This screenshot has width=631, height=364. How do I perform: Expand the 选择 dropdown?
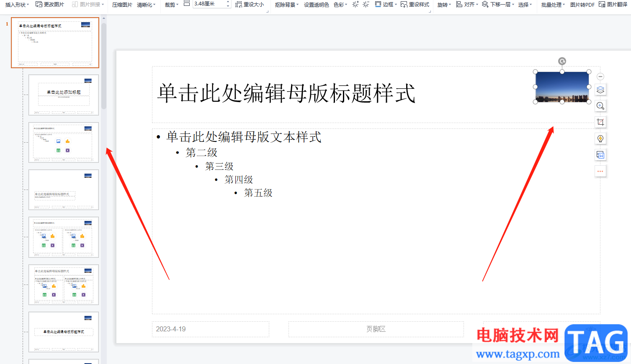pos(525,5)
